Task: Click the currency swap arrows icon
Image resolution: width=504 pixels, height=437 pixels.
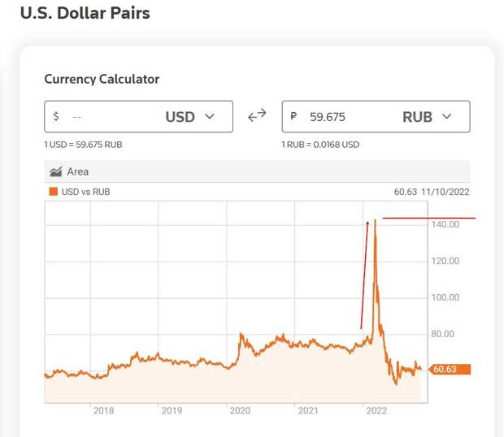Action: point(257,115)
